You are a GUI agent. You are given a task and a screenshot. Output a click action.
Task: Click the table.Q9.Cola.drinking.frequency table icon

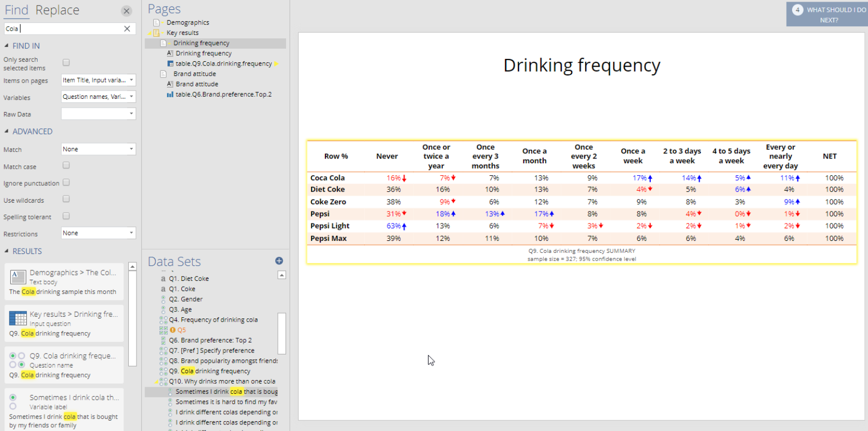click(x=170, y=64)
